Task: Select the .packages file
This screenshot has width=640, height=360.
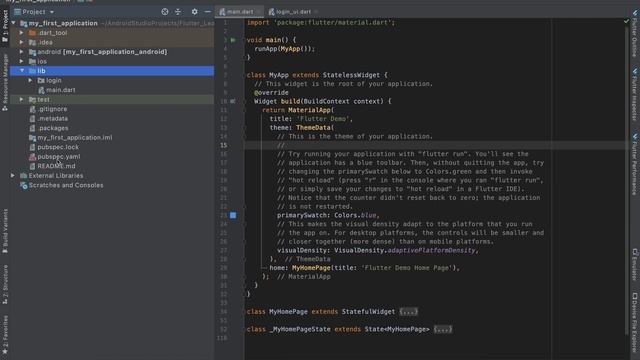Action: [53, 128]
